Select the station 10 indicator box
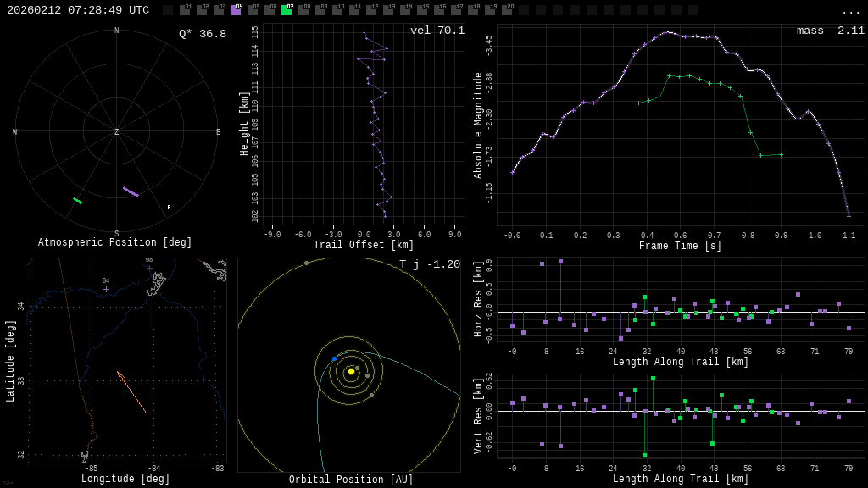 click(x=337, y=10)
